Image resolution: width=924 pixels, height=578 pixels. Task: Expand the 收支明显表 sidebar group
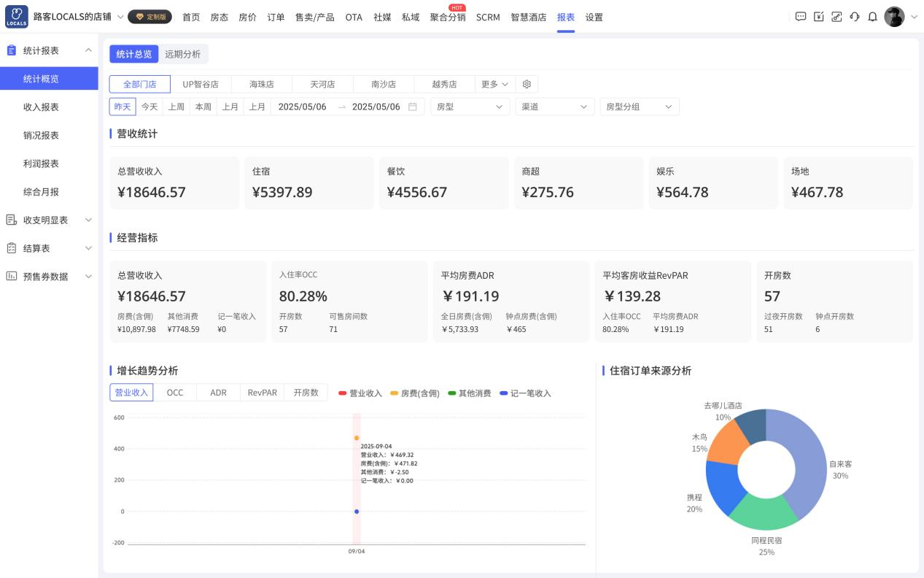click(88, 220)
